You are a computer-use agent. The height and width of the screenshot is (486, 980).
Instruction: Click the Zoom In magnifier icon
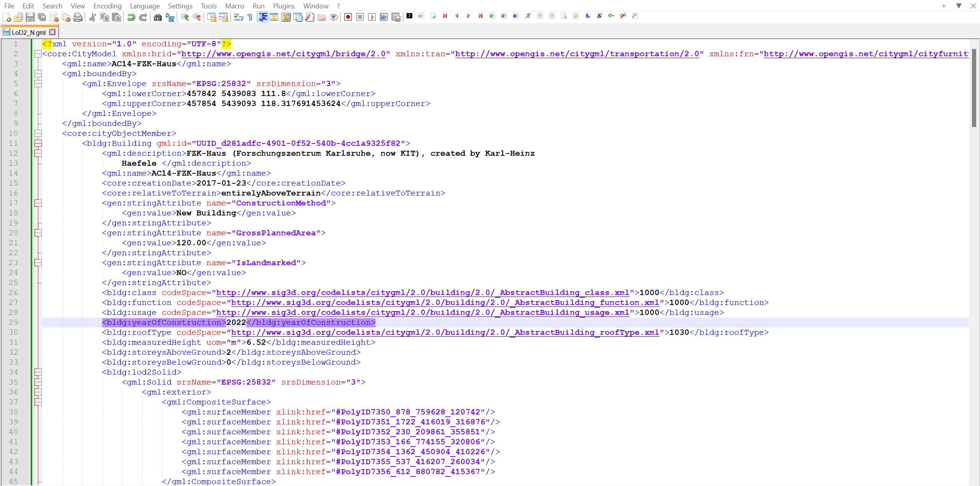(x=185, y=17)
